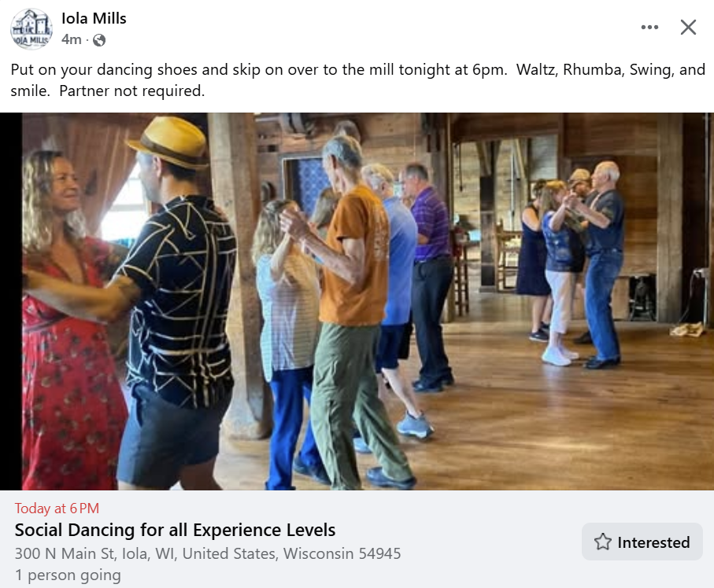
Task: View the 1 person going text
Action: click(68, 575)
